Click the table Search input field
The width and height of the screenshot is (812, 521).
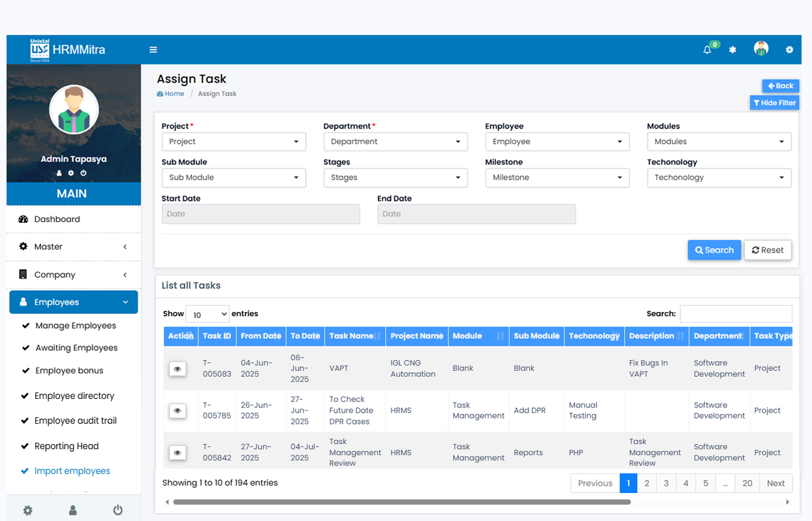[x=736, y=313]
